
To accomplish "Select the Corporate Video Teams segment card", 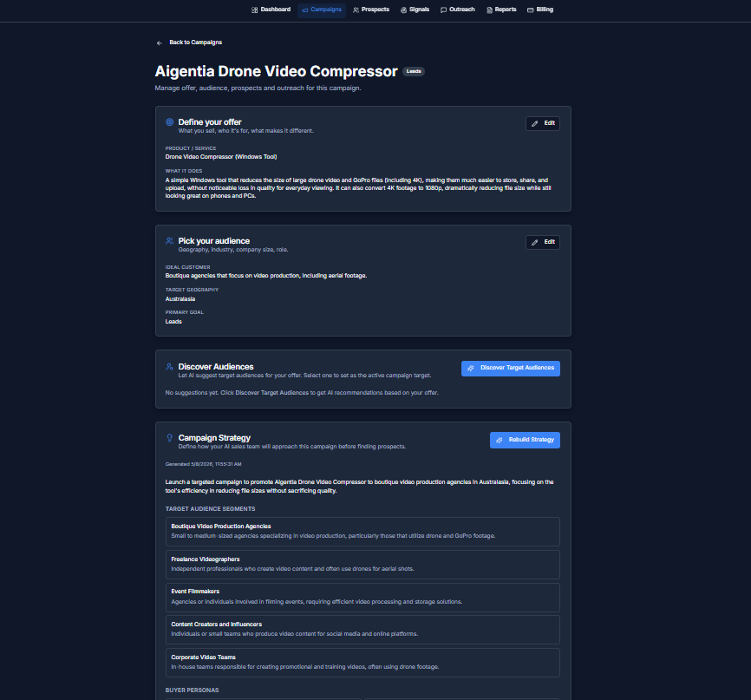I will [362, 663].
